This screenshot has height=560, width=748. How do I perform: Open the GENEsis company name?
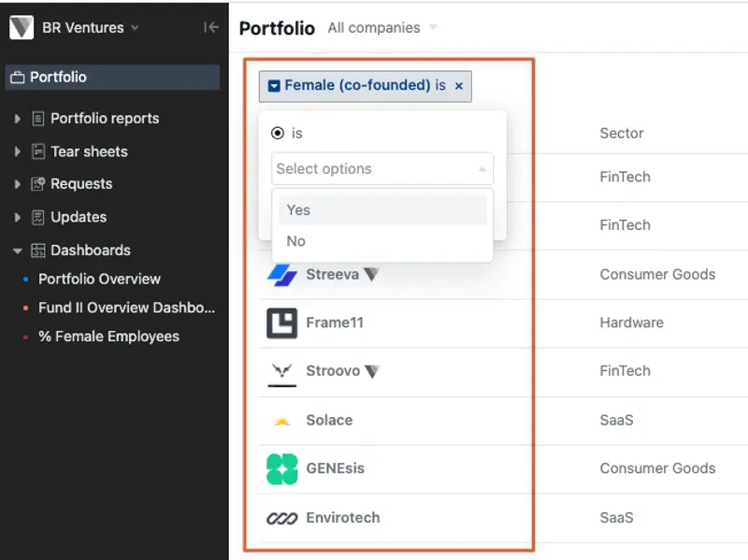tap(335, 468)
